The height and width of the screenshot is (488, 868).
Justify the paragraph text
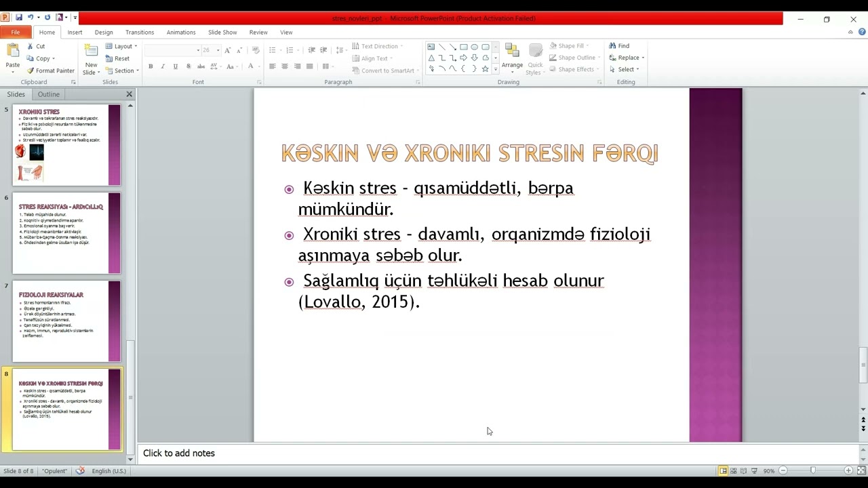point(309,66)
